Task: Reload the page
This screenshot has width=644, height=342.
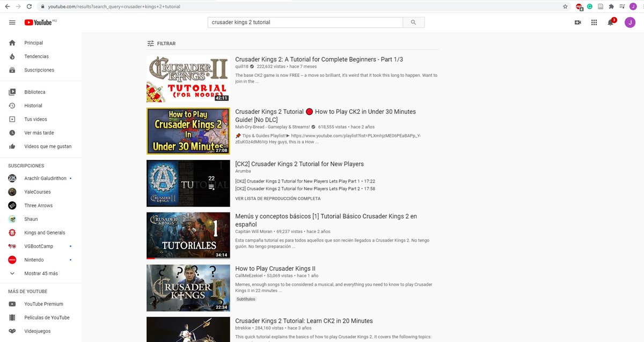Action: [31, 6]
